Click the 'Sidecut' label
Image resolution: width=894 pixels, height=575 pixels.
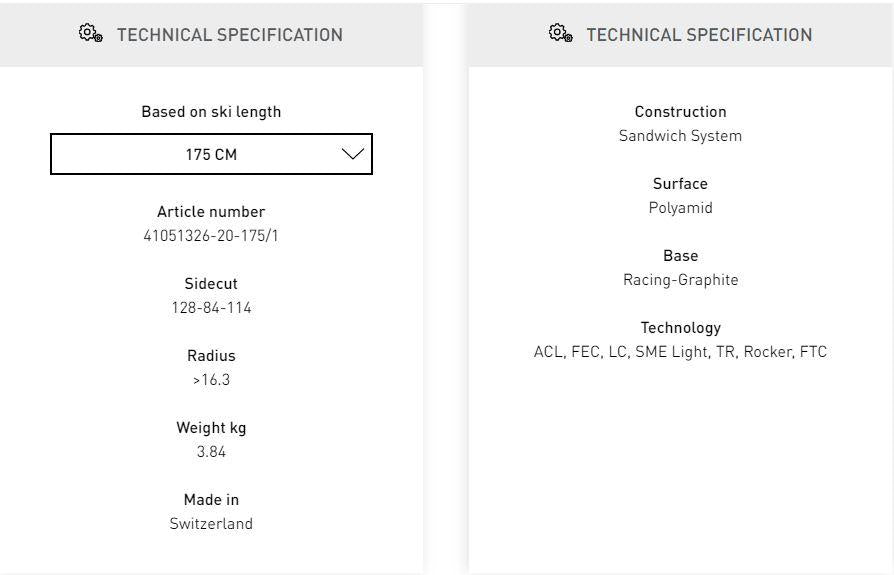tap(211, 284)
